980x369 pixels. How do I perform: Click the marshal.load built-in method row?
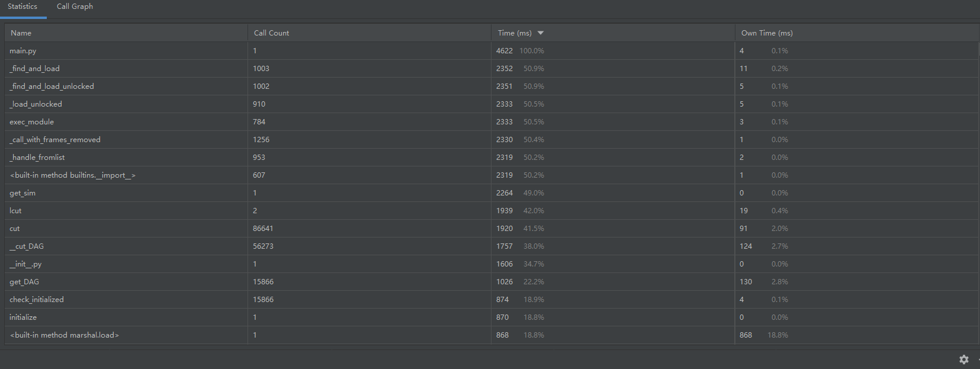pyautogui.click(x=65, y=335)
